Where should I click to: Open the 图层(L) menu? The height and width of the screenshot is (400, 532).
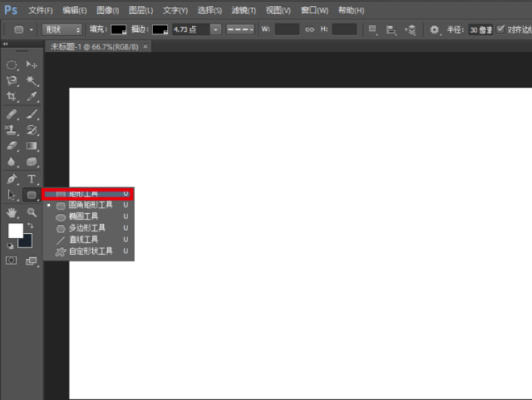(141, 10)
